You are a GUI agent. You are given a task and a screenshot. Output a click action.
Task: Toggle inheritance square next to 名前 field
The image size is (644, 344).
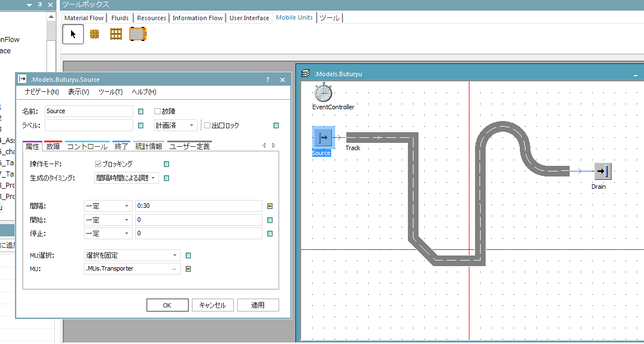(x=141, y=111)
